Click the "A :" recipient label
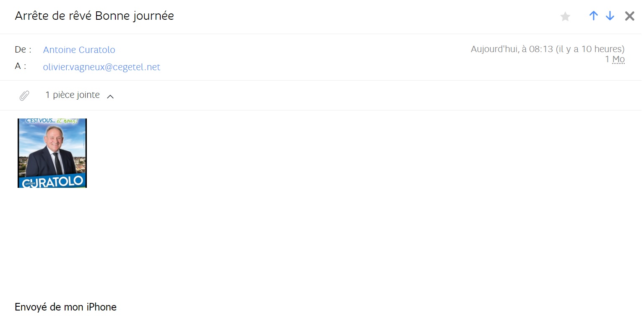The height and width of the screenshot is (321, 644). pyautogui.click(x=21, y=66)
